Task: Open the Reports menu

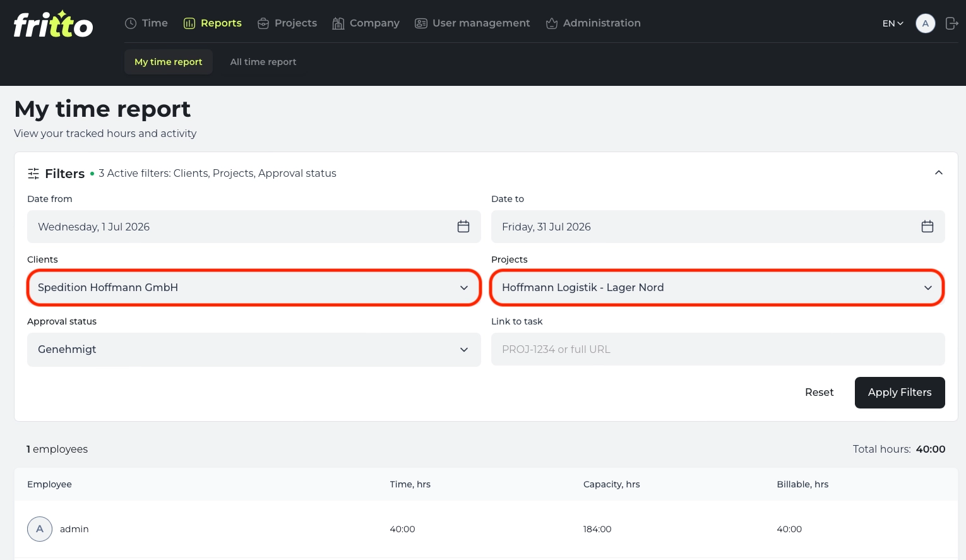Action: (213, 23)
